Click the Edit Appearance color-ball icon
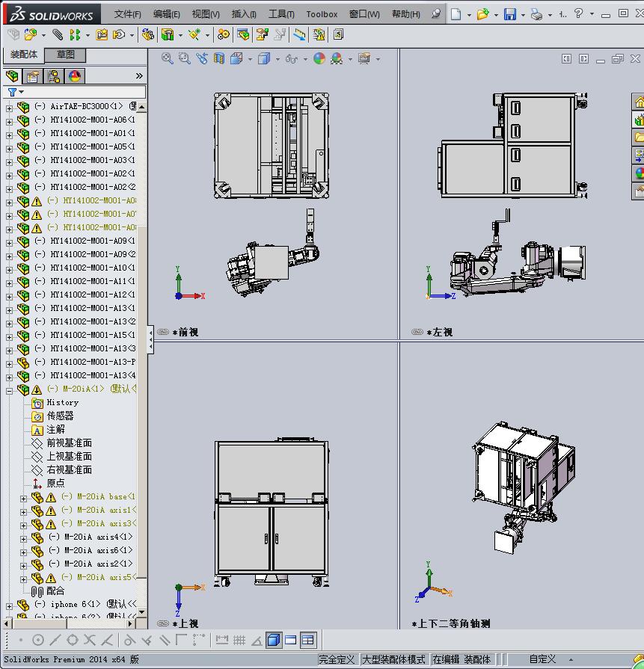644x669 pixels. tap(319, 58)
